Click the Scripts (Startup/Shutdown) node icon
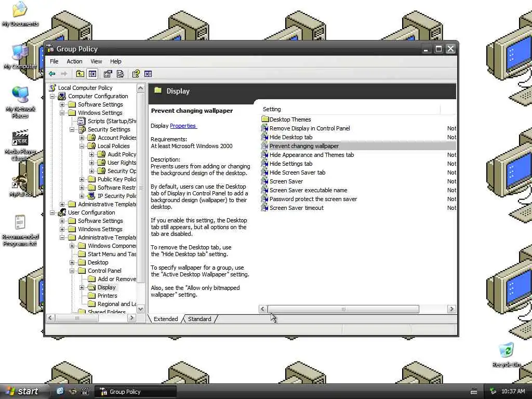The image size is (532, 399). [x=82, y=121]
